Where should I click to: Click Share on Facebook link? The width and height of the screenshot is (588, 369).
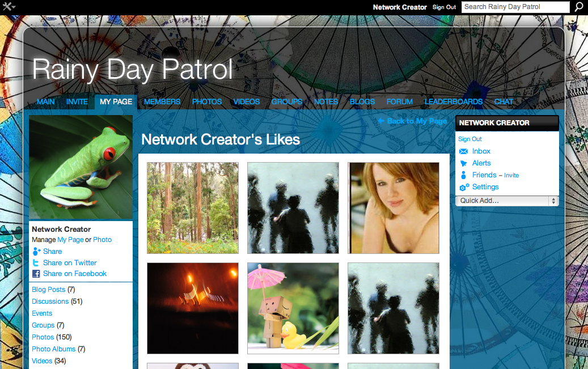(75, 274)
